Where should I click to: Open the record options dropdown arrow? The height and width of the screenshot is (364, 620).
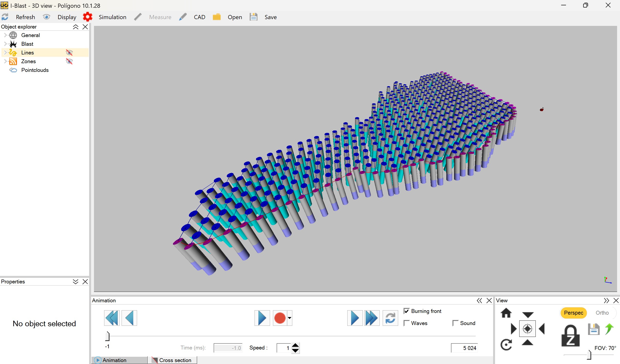(x=289, y=318)
